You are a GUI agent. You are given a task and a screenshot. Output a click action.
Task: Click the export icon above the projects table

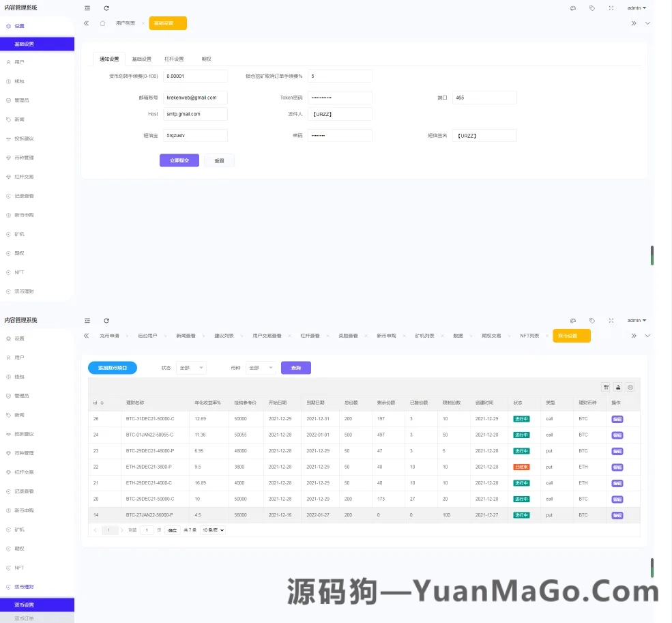click(x=618, y=387)
